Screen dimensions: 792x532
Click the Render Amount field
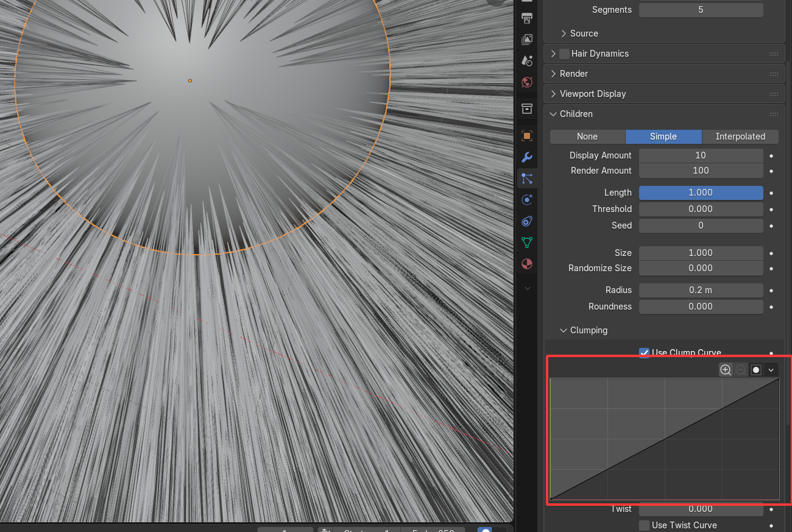(701, 171)
